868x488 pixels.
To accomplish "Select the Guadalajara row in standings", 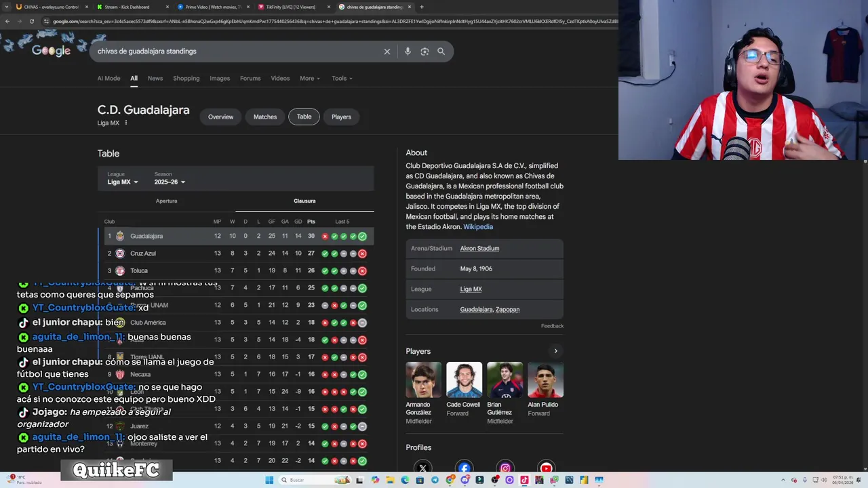I will [236, 236].
